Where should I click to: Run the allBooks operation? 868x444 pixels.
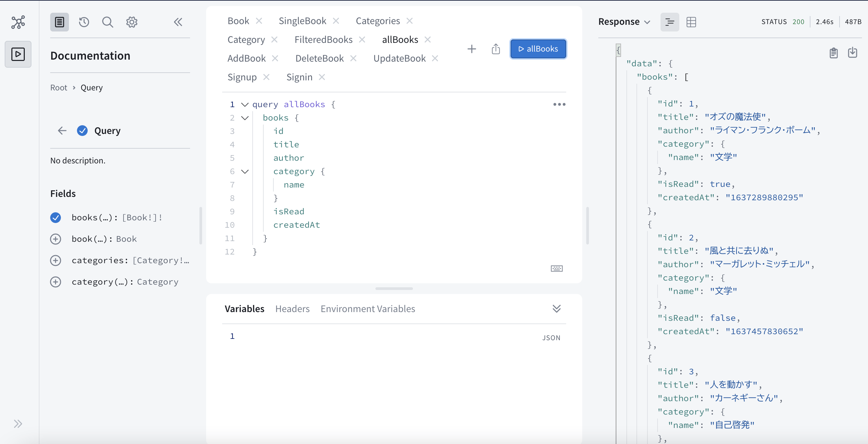[538, 49]
